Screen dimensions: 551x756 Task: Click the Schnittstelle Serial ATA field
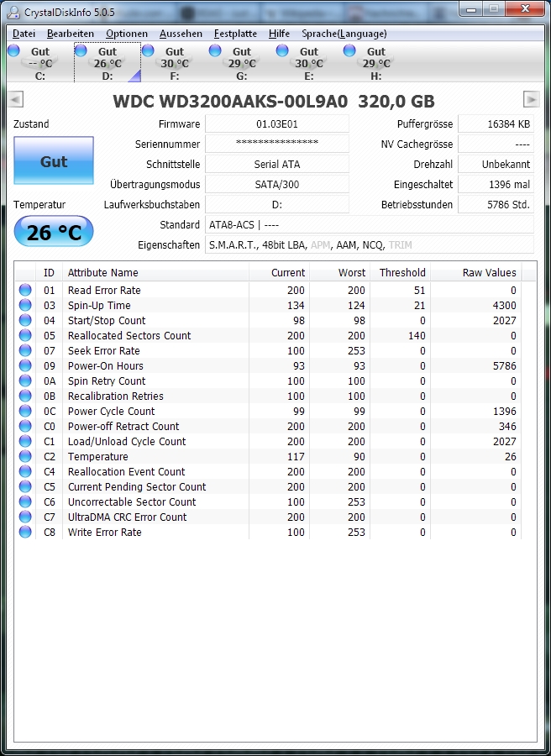click(276, 164)
